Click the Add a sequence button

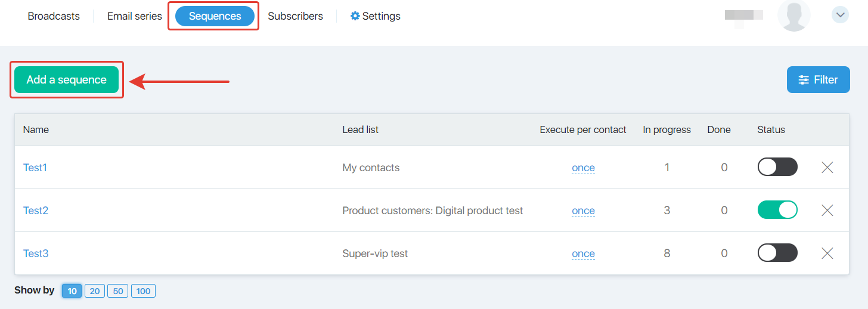click(67, 80)
